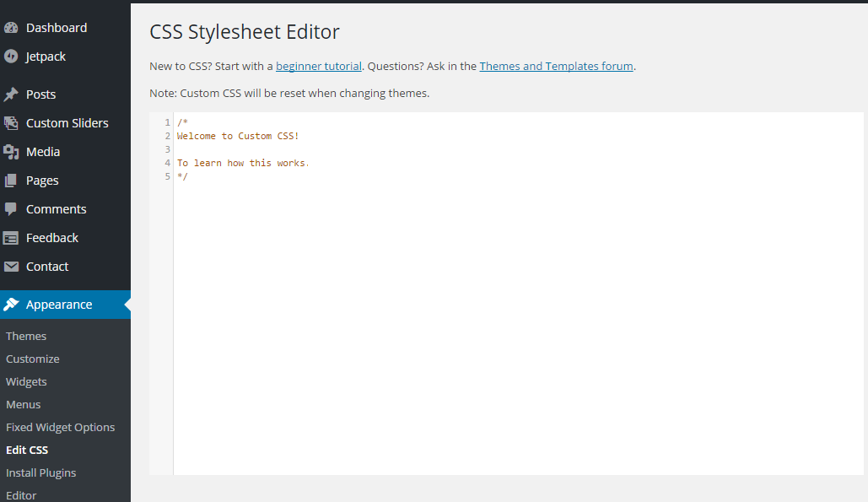Click line number 5 in gutter
The image size is (868, 502).
(167, 176)
